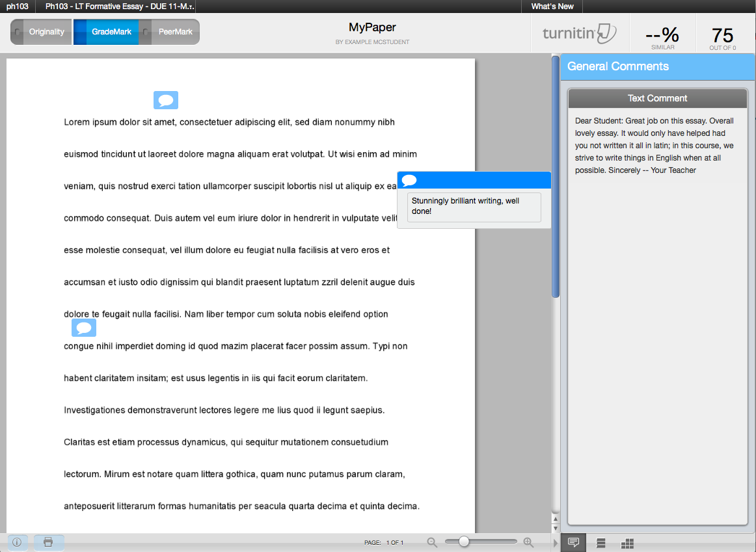Toggle the Originality layer
This screenshot has width=756, height=552.
tap(41, 32)
